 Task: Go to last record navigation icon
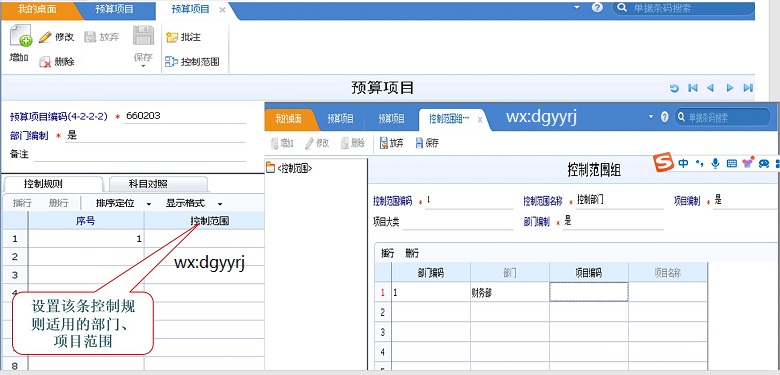(x=748, y=88)
